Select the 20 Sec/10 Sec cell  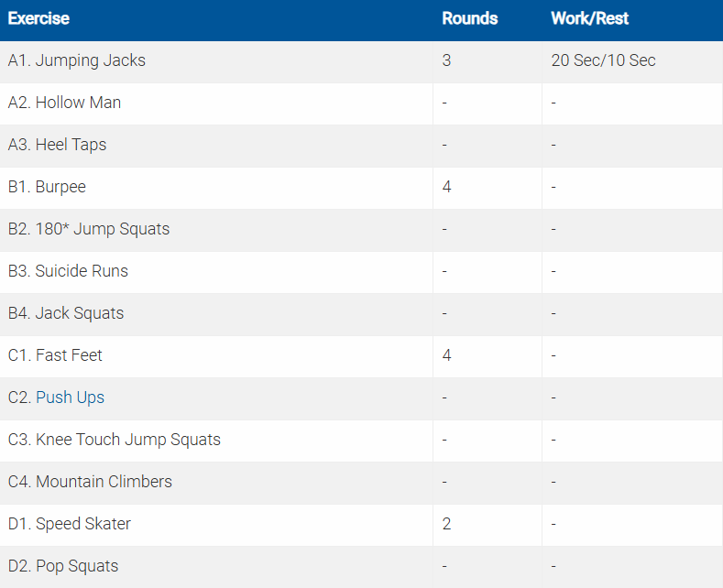(x=603, y=60)
